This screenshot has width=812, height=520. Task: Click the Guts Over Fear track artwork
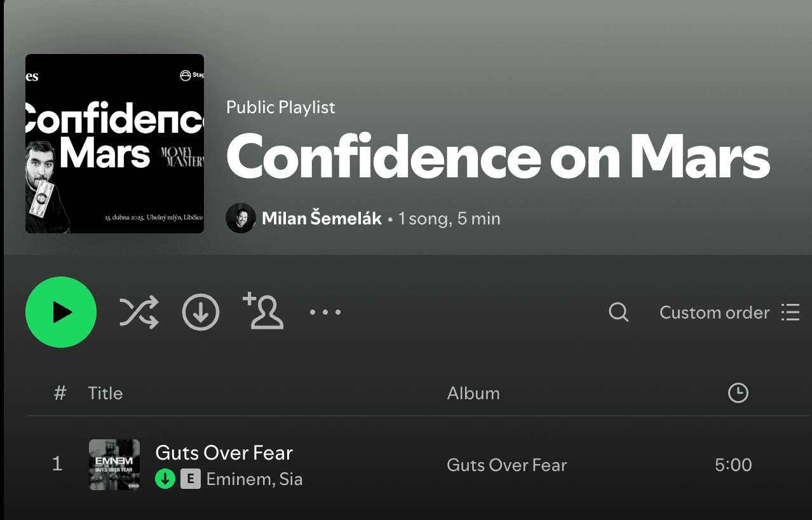point(114,465)
